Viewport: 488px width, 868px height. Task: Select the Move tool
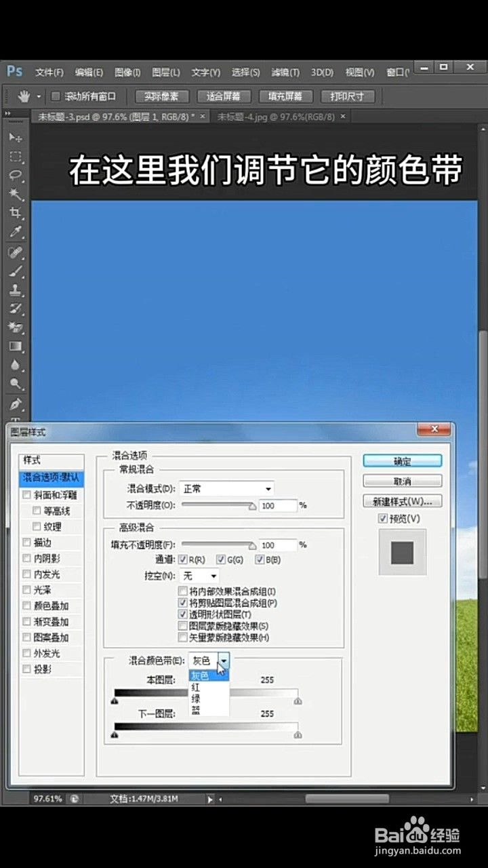pyautogui.click(x=15, y=138)
